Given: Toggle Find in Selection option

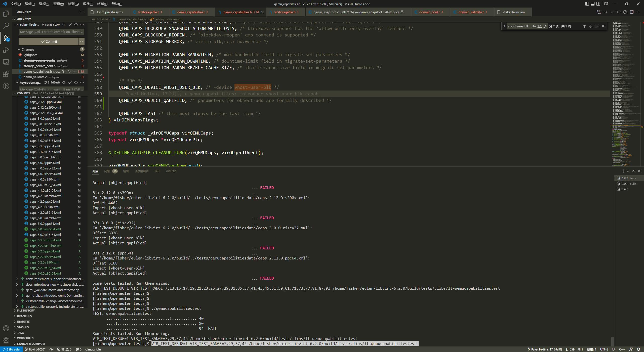Looking at the screenshot, I should pos(597,26).
